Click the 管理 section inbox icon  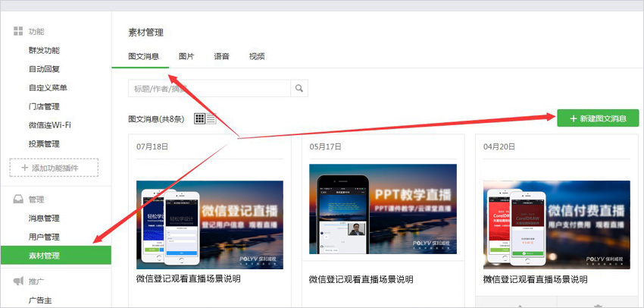(18, 200)
